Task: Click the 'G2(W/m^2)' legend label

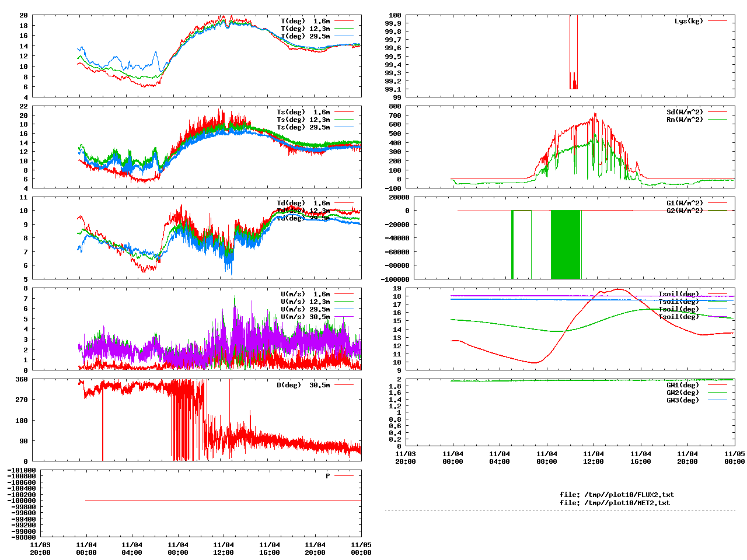Action: tap(685, 211)
